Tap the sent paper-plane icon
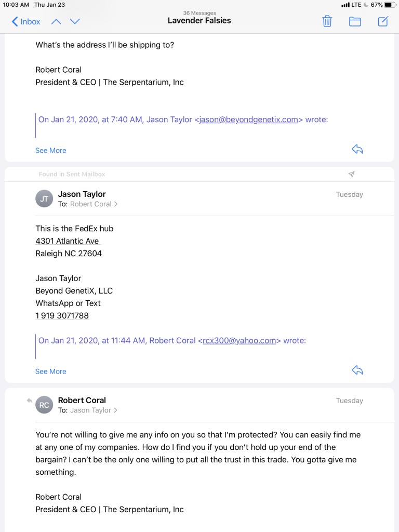This screenshot has width=399, height=532. coord(352,174)
